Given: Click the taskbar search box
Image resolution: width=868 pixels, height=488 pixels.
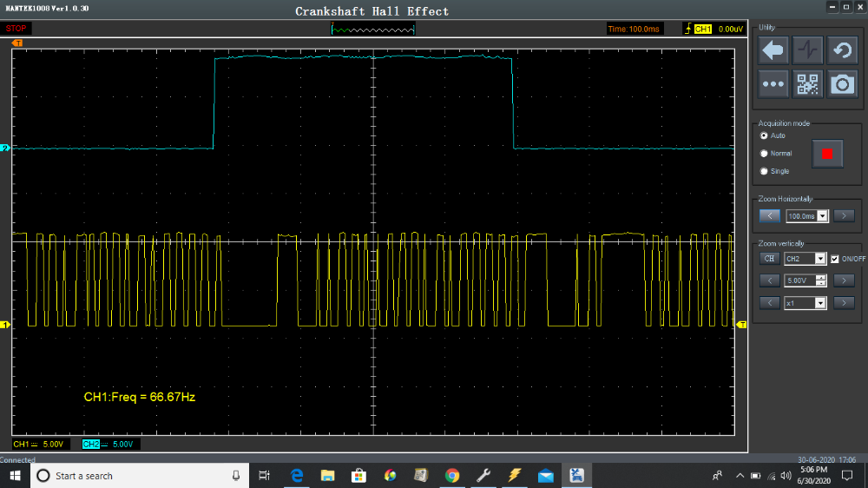Looking at the screenshot, I should click(140, 476).
